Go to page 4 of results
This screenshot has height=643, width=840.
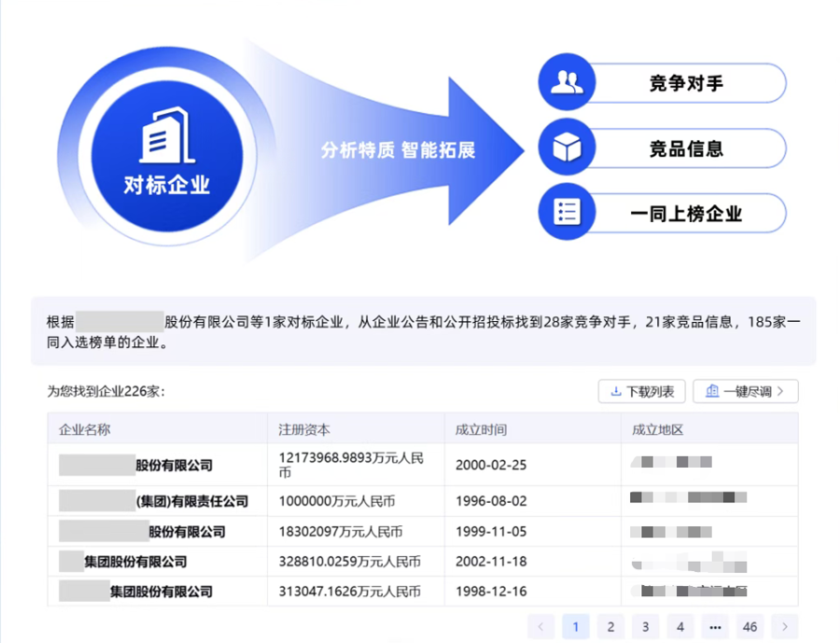coord(679,627)
